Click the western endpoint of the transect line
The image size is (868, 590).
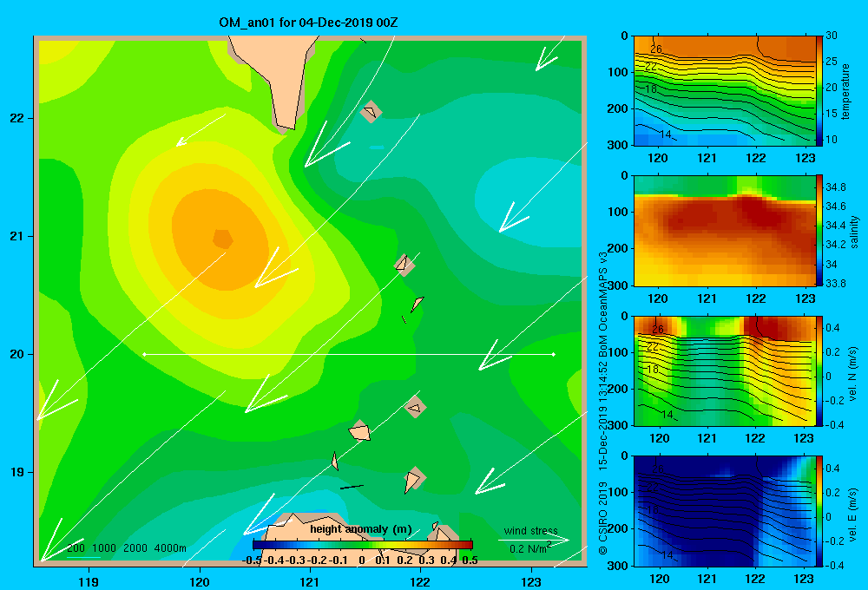click(x=144, y=354)
